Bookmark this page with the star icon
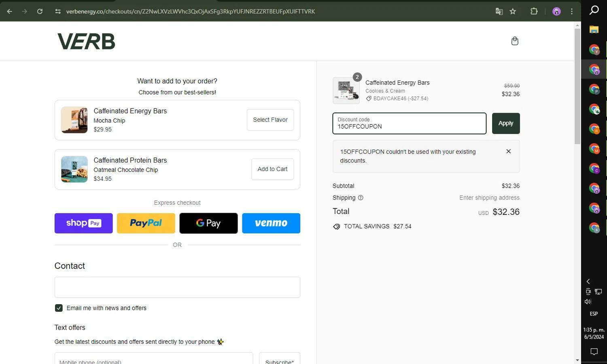The height and width of the screenshot is (364, 607). (513, 11)
